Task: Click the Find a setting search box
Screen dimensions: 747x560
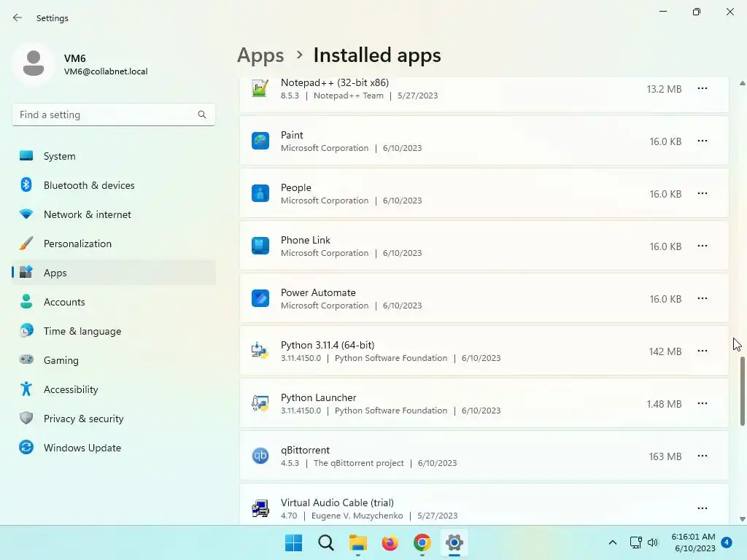Action: pos(113,114)
